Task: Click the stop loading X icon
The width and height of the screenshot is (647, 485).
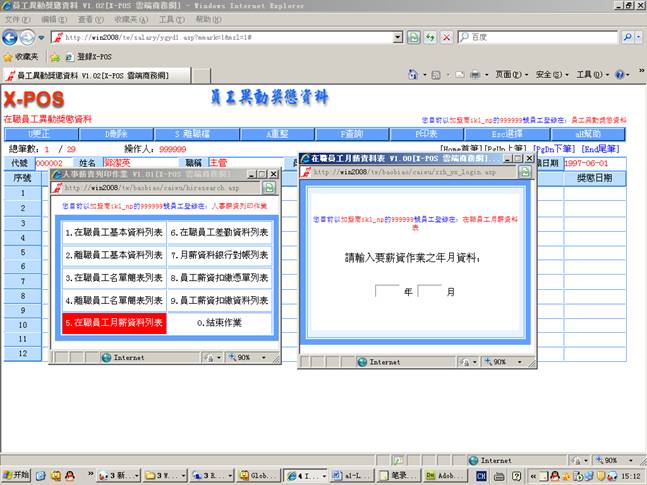Action: click(x=446, y=37)
